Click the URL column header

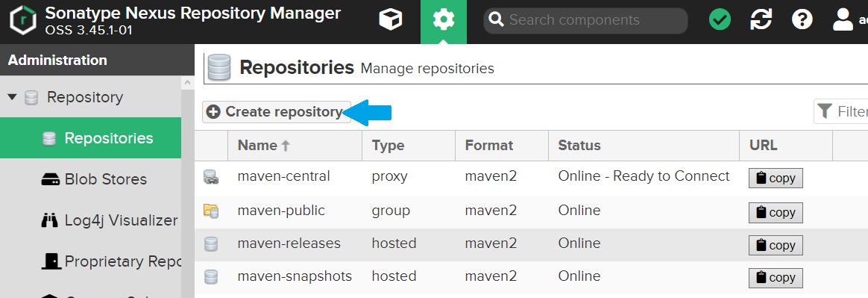(x=786, y=146)
